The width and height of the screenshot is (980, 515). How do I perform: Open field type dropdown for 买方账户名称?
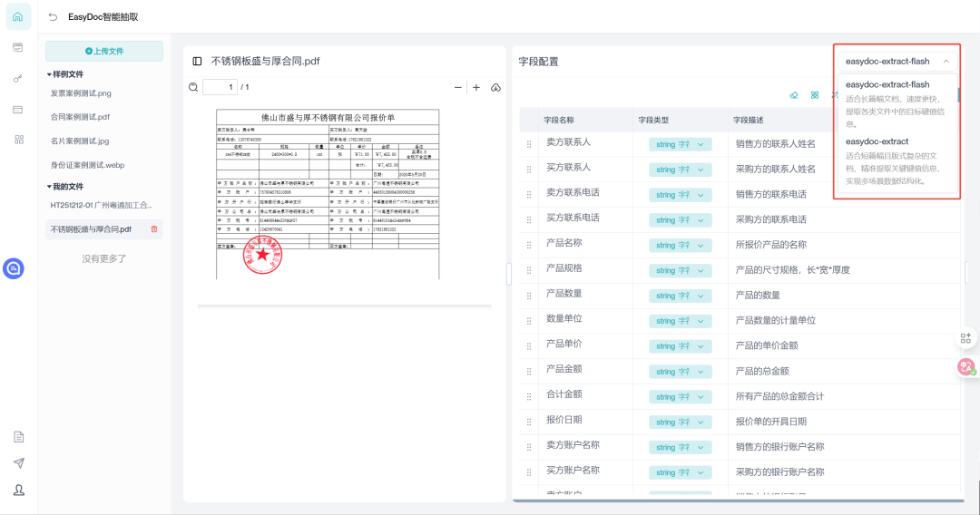pyautogui.click(x=680, y=472)
